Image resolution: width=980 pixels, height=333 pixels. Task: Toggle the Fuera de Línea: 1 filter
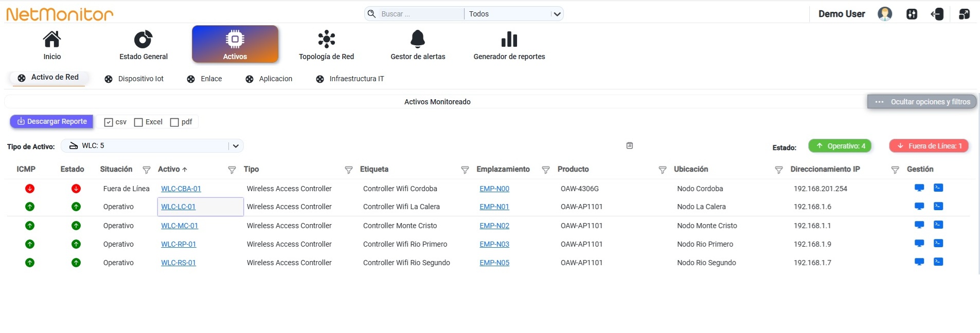tap(929, 146)
